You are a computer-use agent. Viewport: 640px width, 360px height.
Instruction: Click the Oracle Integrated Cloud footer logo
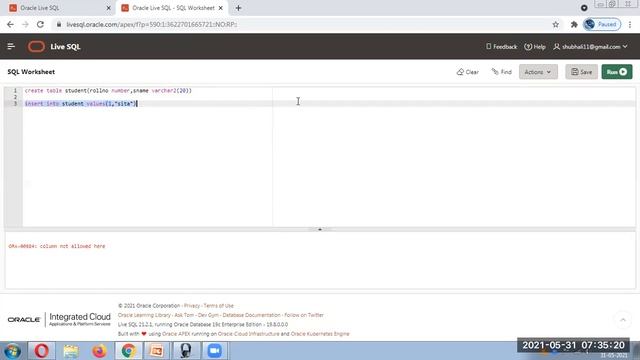(x=59, y=319)
